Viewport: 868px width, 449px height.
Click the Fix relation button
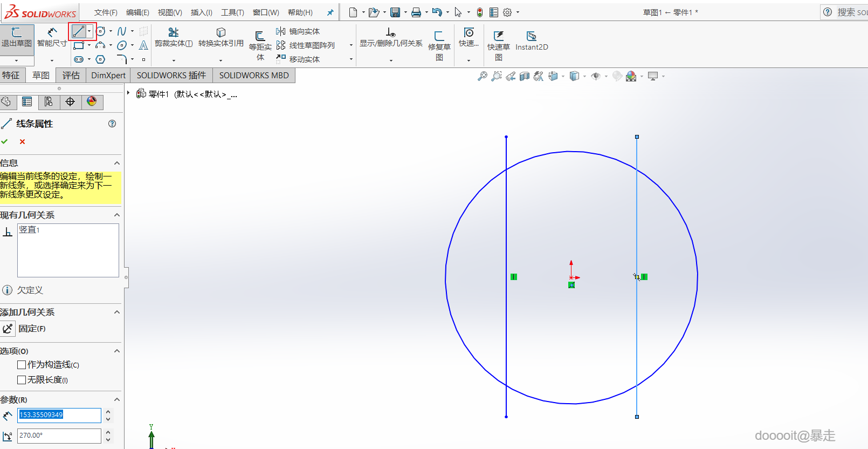[8, 328]
